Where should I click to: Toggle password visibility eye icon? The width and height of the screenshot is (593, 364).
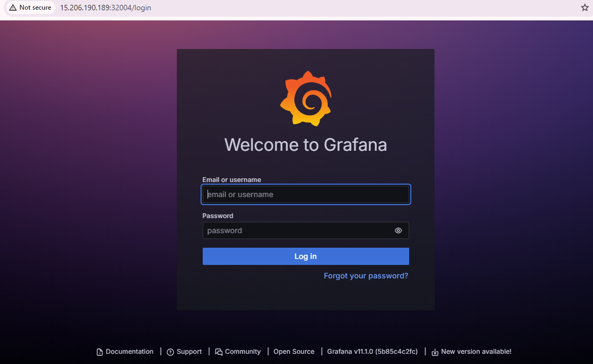398,230
